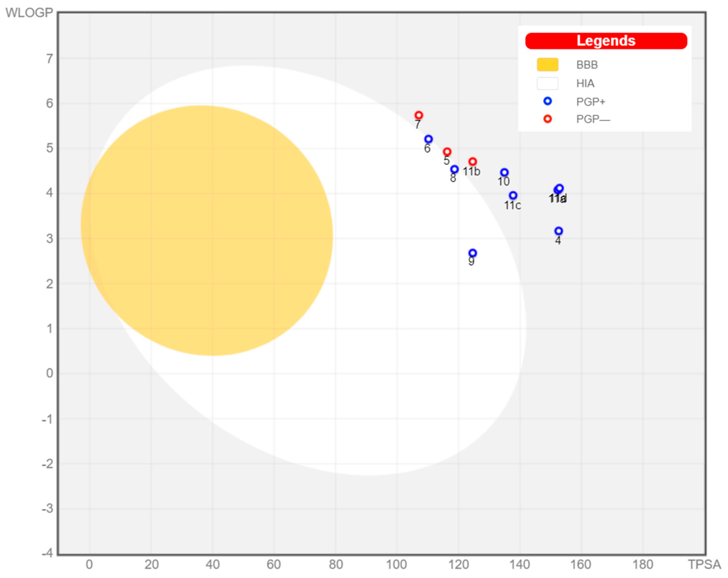Screen dimensions: 728x578
Task: Click blue data point labeled 4
Action: (x=558, y=231)
